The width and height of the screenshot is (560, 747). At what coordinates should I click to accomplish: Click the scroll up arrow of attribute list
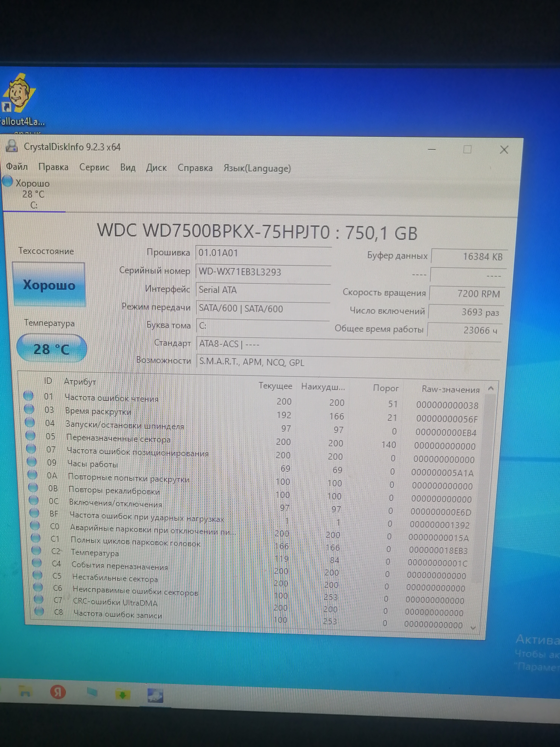(x=491, y=389)
